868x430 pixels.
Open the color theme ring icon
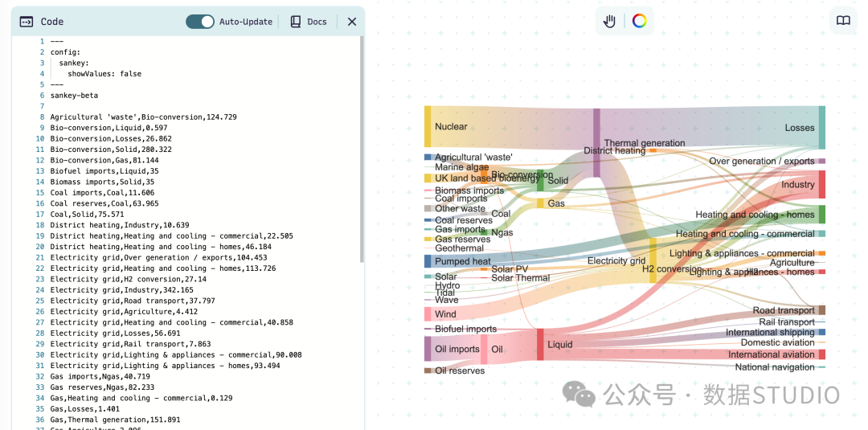pyautogui.click(x=640, y=21)
